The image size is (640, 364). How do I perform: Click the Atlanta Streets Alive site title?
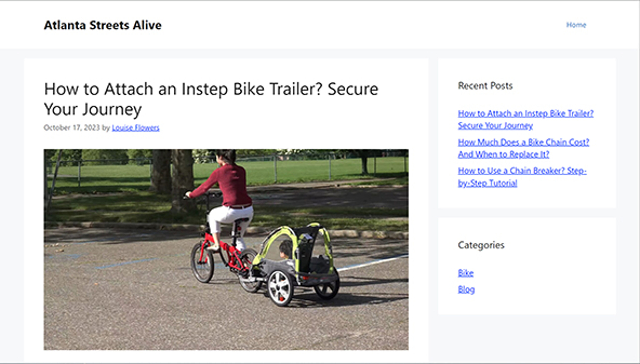pyautogui.click(x=102, y=25)
